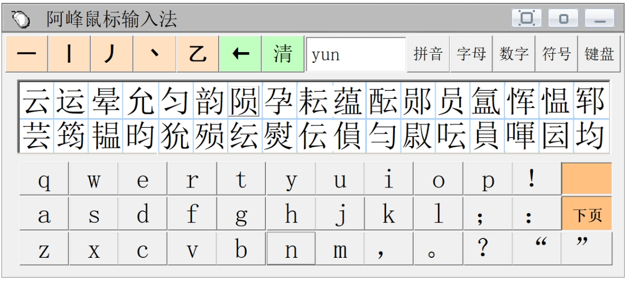The height and width of the screenshot is (290, 644).
Task: Clear input with the 清 button
Action: tap(283, 54)
